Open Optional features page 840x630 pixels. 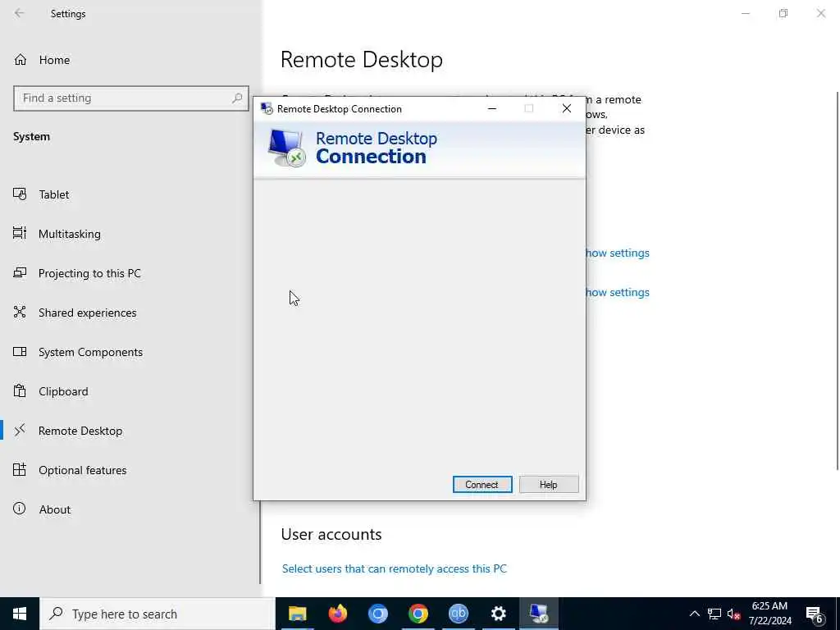83,470
